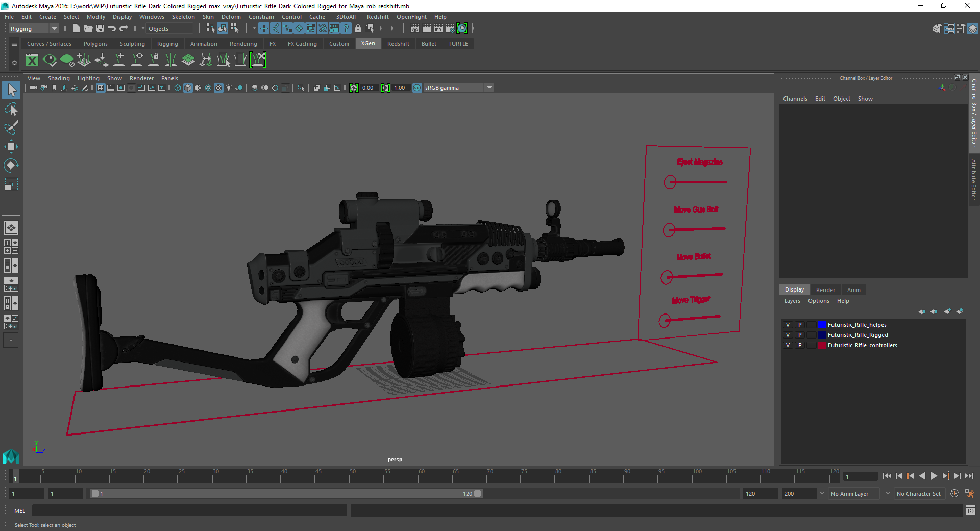Create a new display layer icon
This screenshot has height=531, width=980.
click(x=947, y=311)
